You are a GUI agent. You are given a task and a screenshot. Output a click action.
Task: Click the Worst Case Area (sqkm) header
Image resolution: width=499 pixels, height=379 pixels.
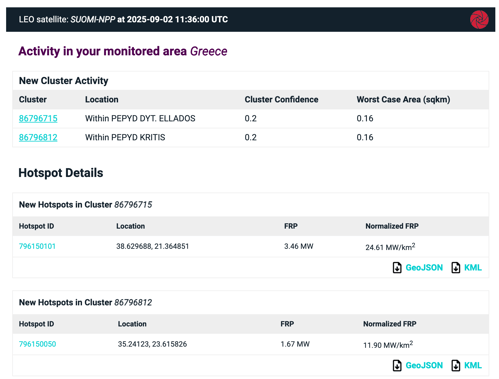click(403, 99)
